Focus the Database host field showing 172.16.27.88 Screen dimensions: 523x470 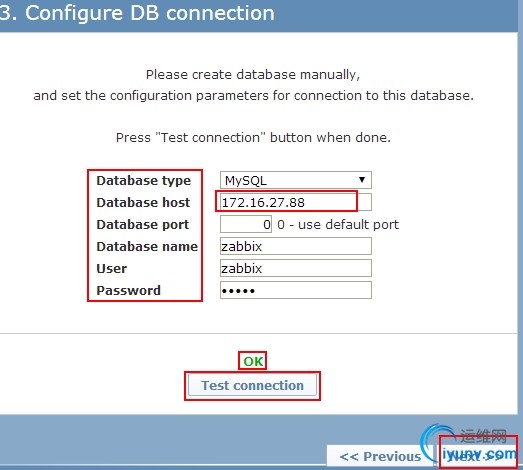click(x=296, y=202)
